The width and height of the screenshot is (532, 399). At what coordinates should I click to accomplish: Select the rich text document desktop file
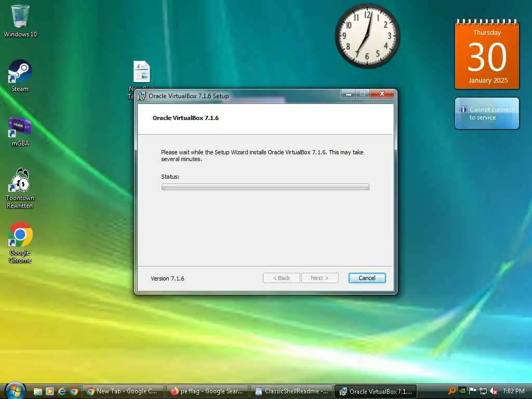click(141, 72)
